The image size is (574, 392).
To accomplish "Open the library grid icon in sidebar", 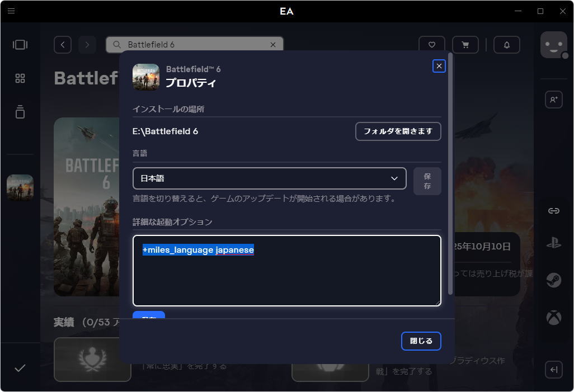I will [20, 78].
